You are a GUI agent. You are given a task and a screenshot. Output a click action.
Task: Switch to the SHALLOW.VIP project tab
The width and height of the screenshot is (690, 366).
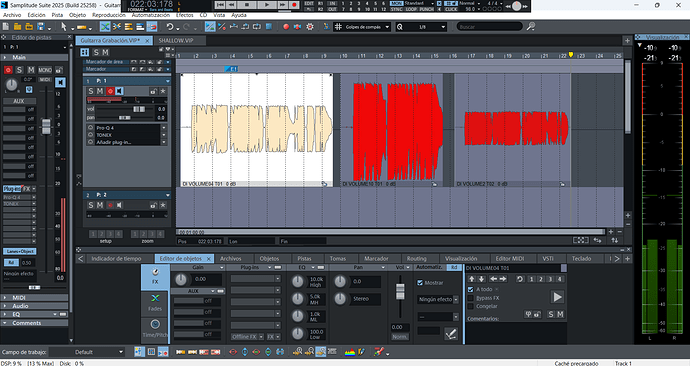click(176, 40)
